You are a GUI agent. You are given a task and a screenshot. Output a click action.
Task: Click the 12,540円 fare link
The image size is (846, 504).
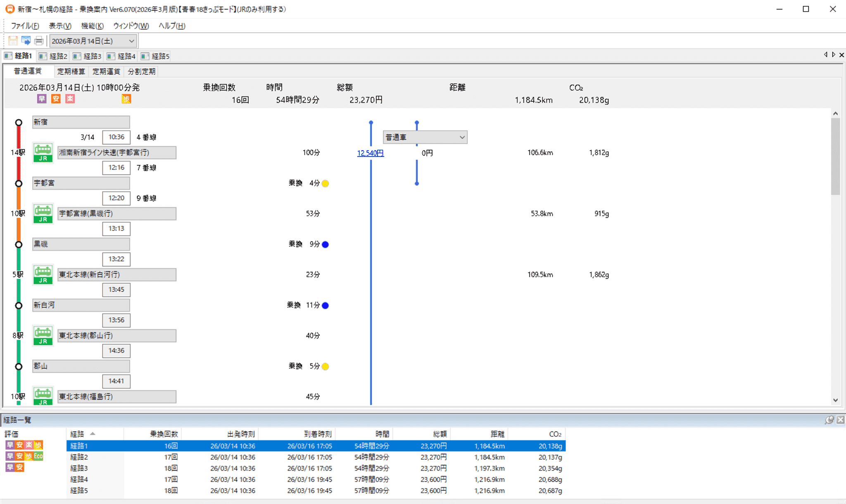(370, 153)
